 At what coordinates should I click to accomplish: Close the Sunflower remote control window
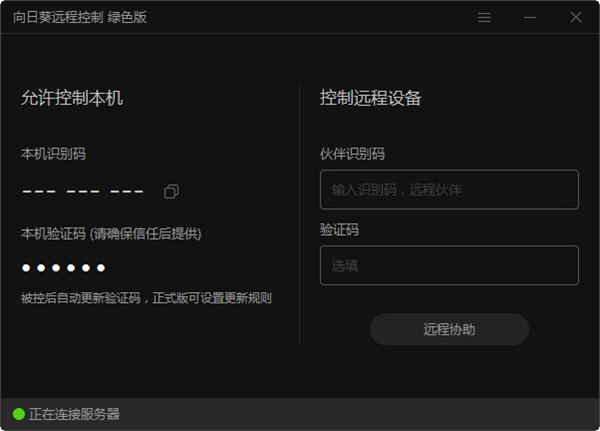pyautogui.click(x=576, y=17)
